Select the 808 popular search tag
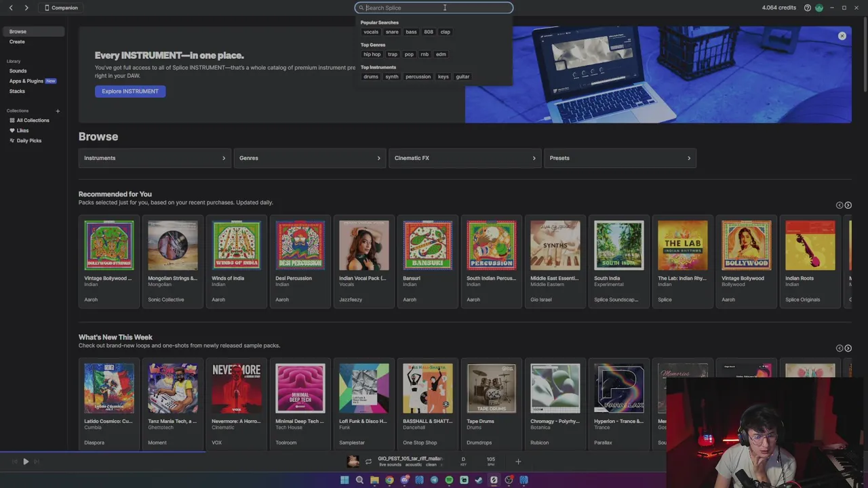Image resolution: width=868 pixels, height=488 pixels. [x=429, y=32]
